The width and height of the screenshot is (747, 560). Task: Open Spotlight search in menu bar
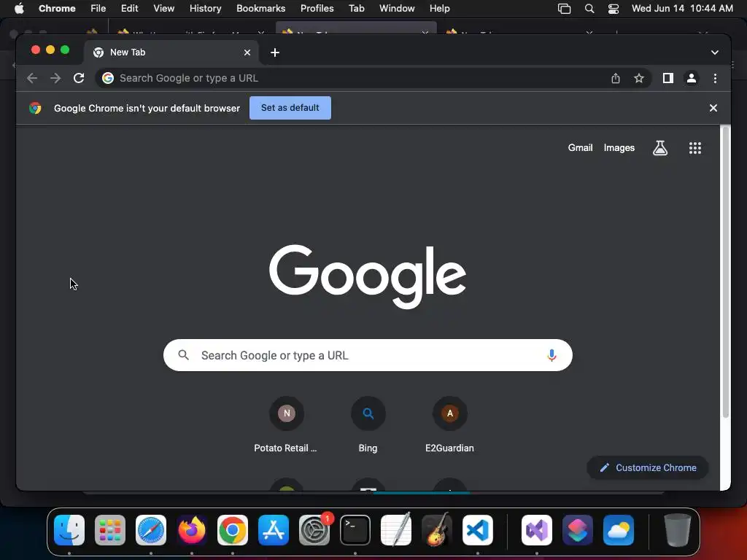(589, 9)
